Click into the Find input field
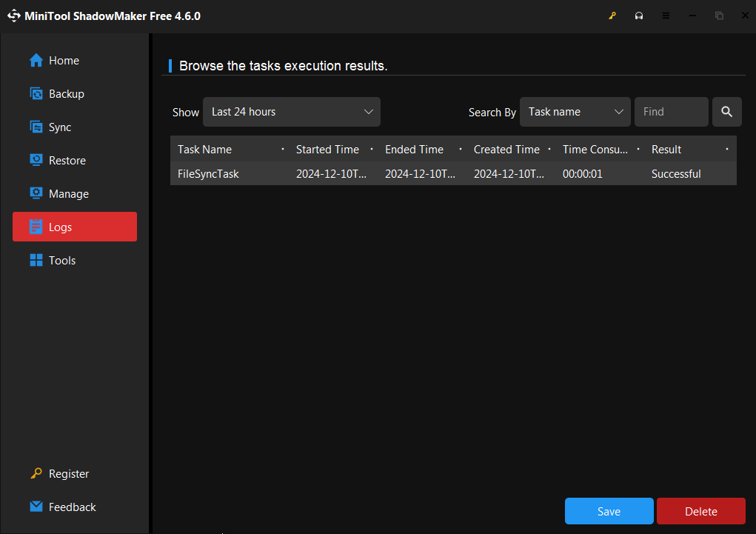This screenshot has width=756, height=534. (671, 112)
